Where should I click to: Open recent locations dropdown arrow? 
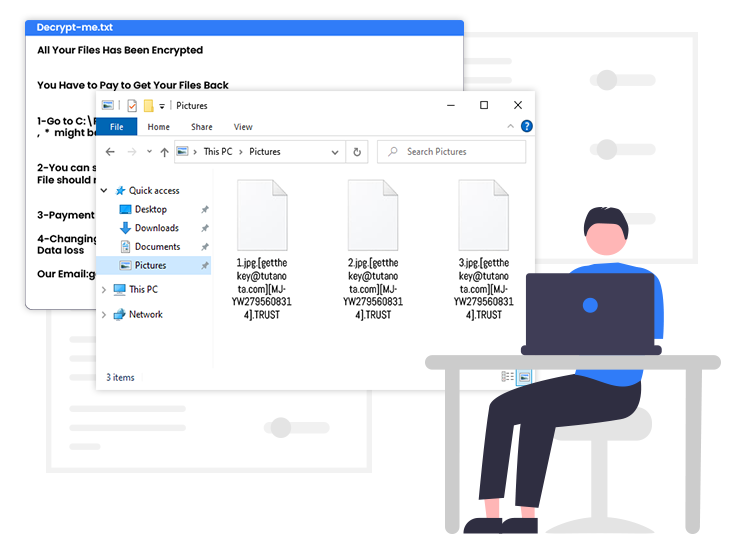[x=149, y=152]
